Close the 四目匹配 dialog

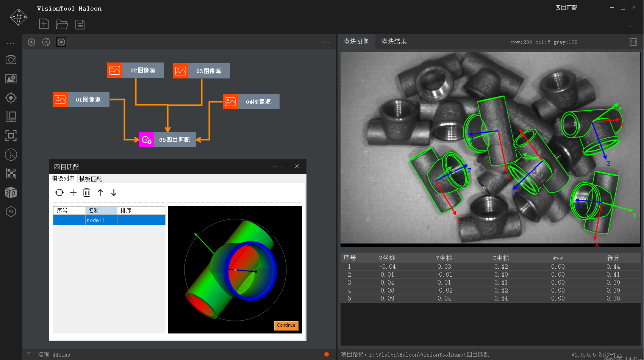[x=297, y=166]
